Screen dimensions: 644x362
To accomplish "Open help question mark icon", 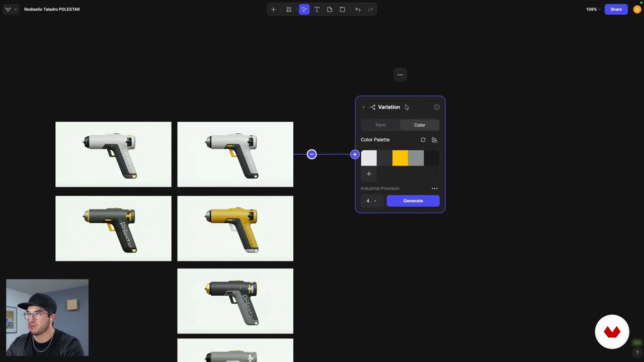I will pos(637,353).
